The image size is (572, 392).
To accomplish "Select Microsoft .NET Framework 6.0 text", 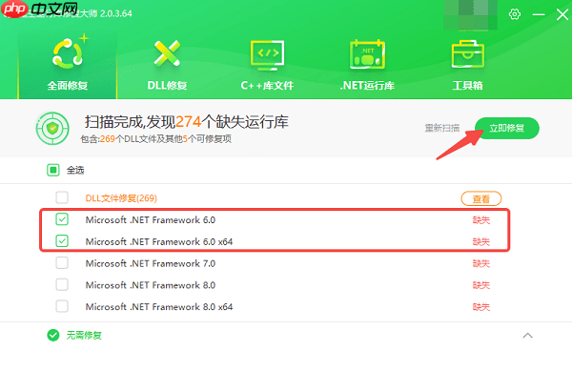I will click(151, 219).
